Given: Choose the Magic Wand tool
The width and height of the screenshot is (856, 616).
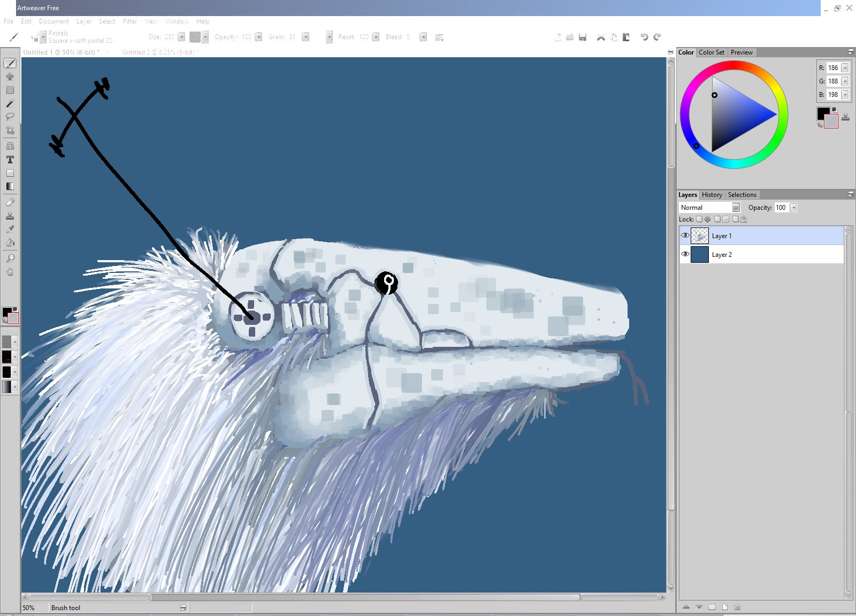Looking at the screenshot, I should point(10,103).
